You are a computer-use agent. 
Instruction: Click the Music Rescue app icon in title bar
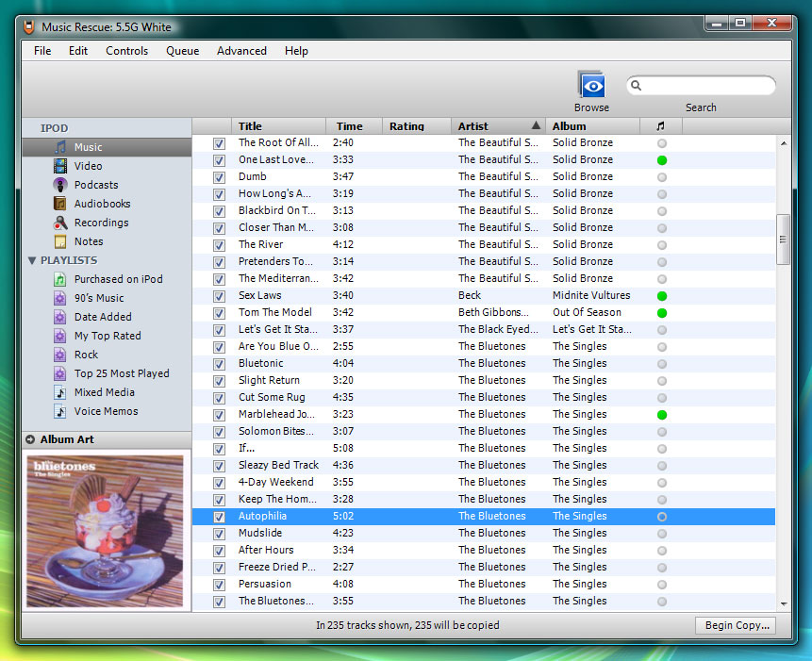(29, 26)
